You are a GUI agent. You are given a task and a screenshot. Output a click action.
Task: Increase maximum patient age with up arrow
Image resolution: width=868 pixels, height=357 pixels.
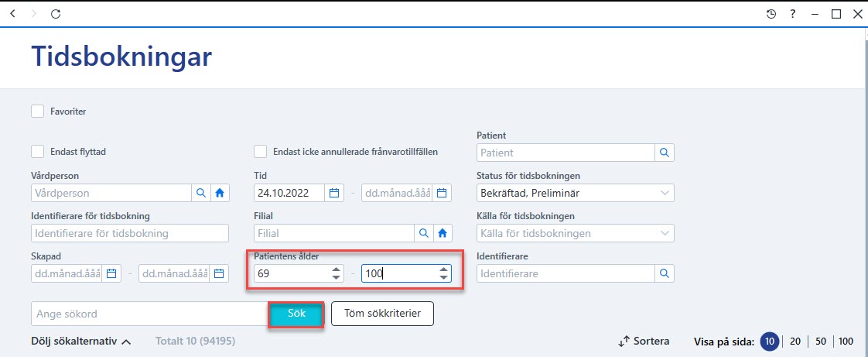pyautogui.click(x=443, y=269)
